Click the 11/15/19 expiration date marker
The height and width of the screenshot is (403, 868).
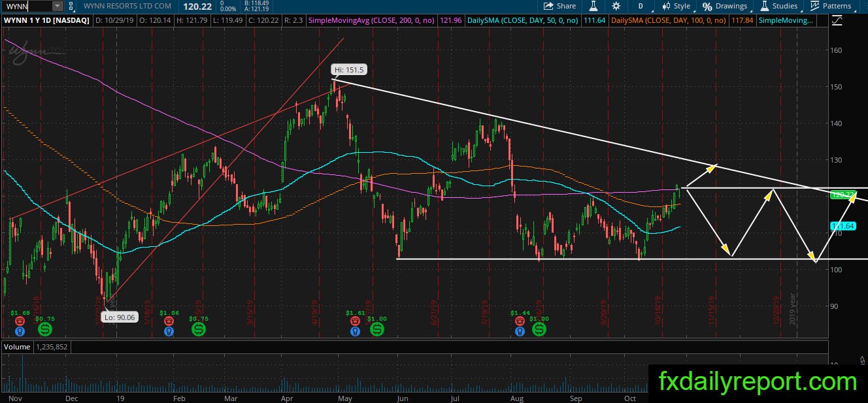click(712, 311)
